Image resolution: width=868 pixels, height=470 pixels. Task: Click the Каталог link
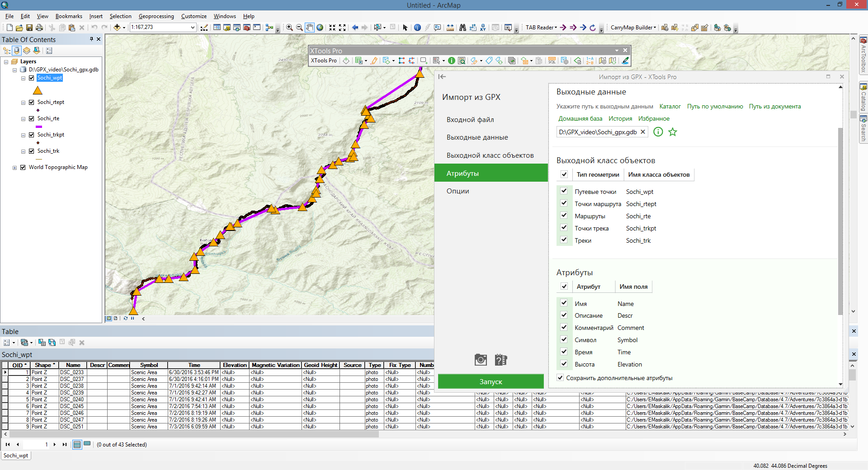click(670, 107)
